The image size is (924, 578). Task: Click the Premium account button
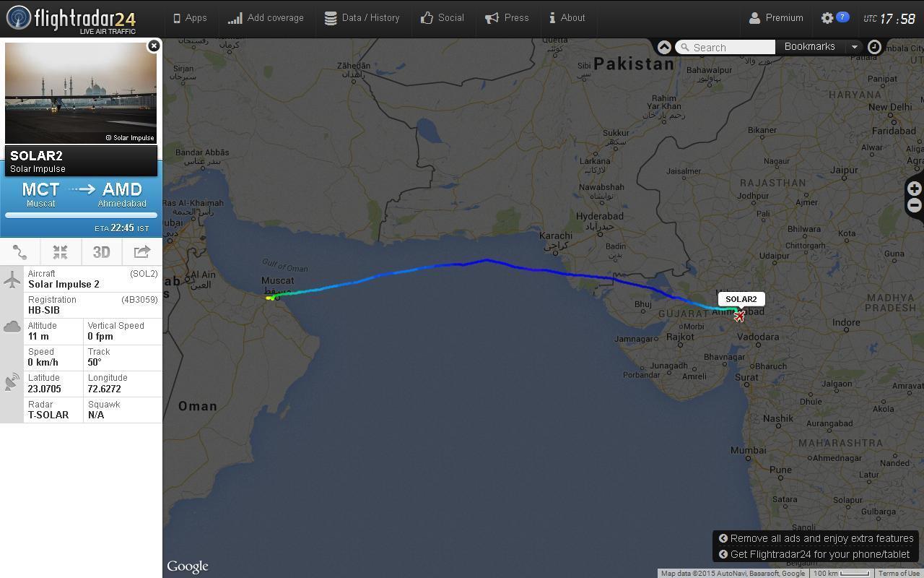(x=776, y=18)
